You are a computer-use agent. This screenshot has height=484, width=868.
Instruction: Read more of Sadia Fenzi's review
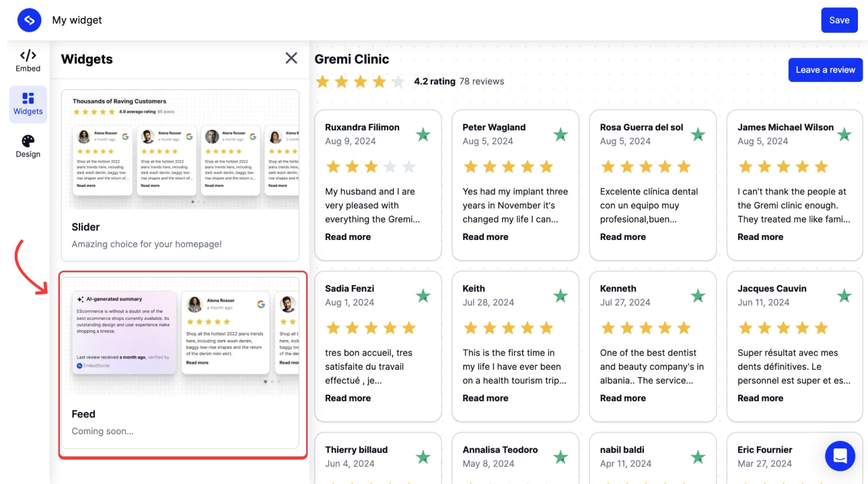click(348, 398)
